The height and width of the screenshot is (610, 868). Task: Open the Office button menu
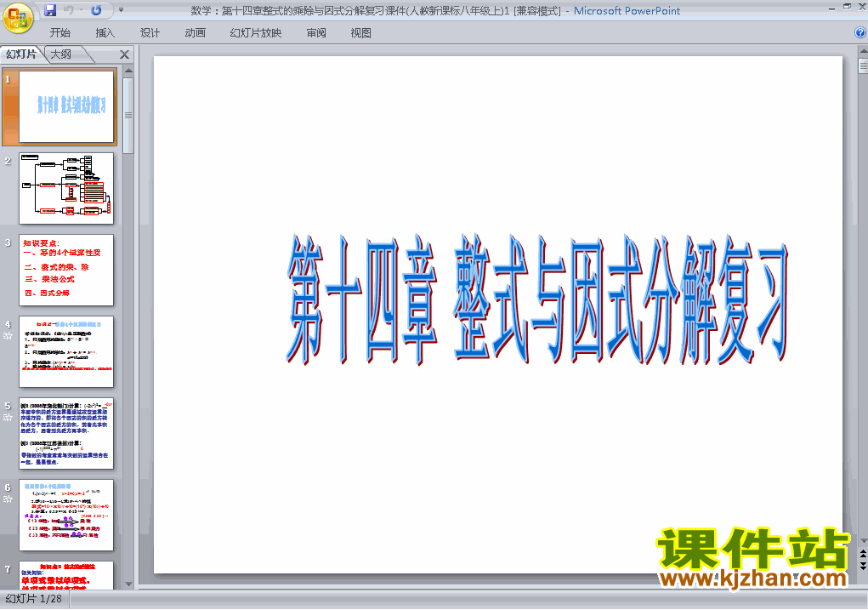pyautogui.click(x=18, y=18)
